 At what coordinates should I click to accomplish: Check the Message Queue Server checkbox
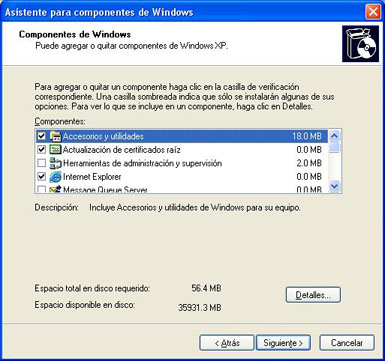[41, 190]
